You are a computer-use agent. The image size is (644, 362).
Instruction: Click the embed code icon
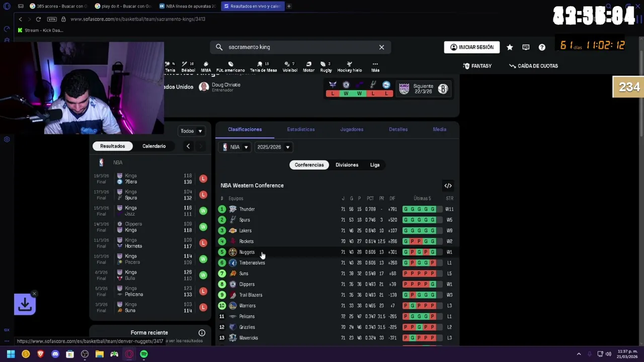coord(448,186)
